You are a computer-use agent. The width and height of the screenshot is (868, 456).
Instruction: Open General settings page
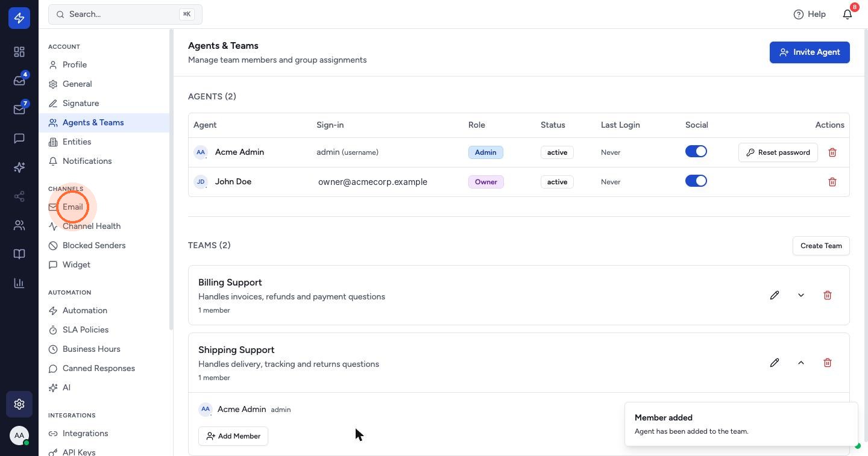pos(104,84)
